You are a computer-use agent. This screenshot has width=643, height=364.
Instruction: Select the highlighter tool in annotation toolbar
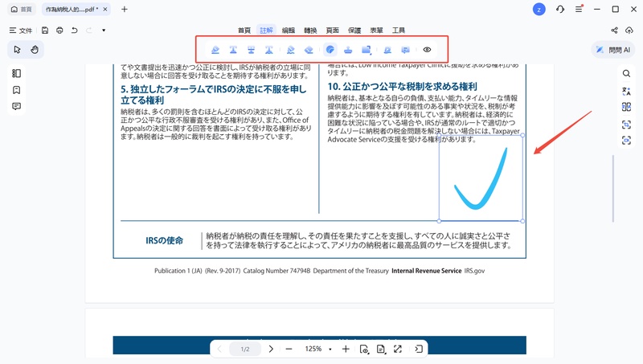215,50
